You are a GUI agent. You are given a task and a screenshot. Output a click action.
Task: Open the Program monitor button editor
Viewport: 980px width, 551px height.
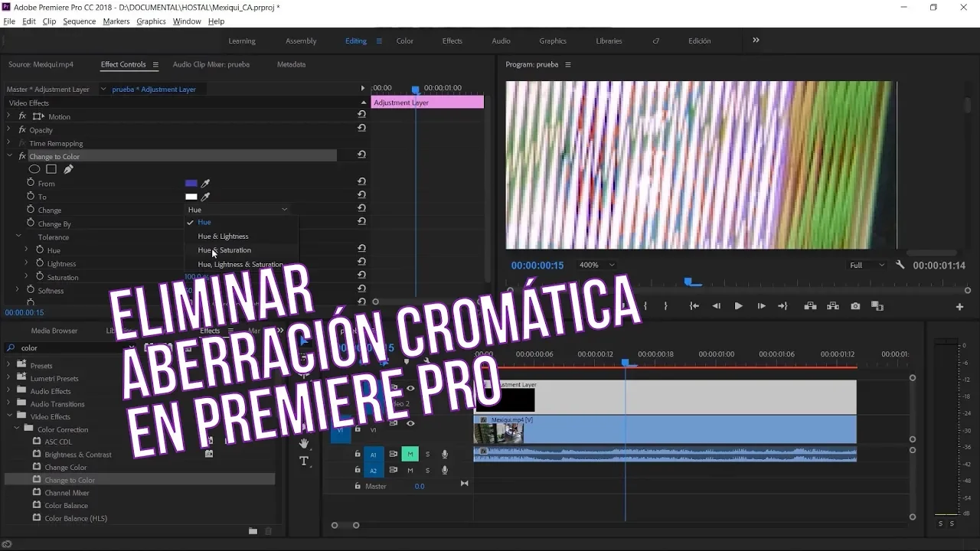(x=959, y=307)
